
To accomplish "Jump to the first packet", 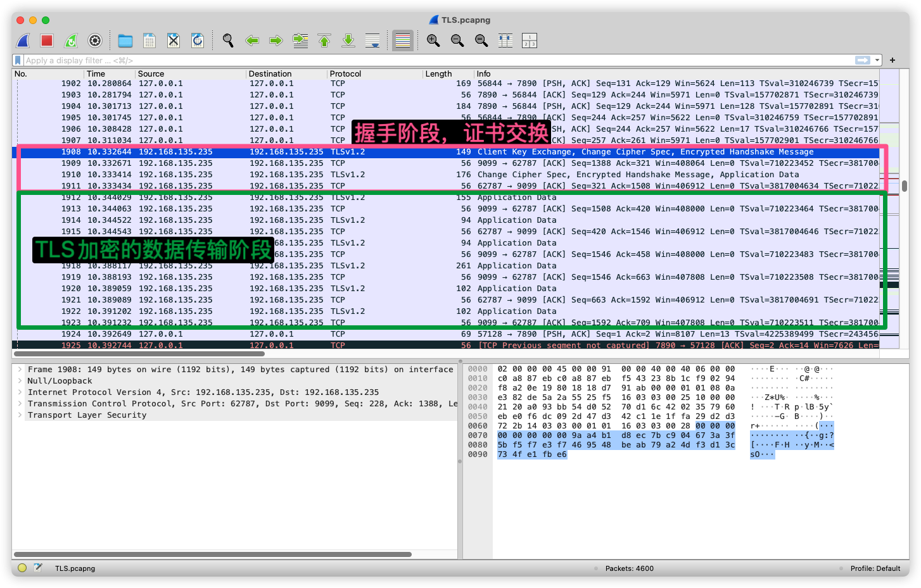I will click(x=324, y=41).
